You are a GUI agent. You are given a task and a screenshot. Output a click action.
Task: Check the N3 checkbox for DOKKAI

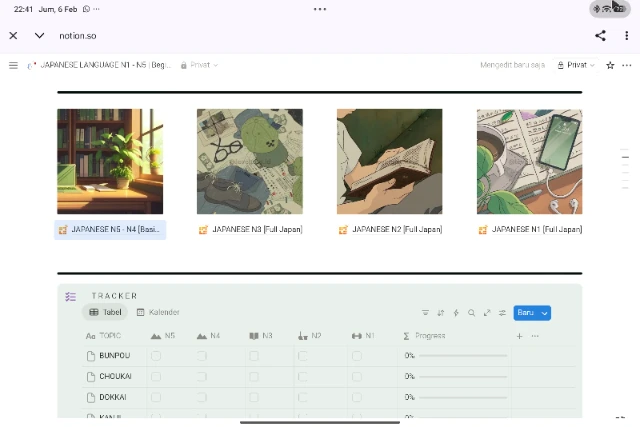(254, 397)
